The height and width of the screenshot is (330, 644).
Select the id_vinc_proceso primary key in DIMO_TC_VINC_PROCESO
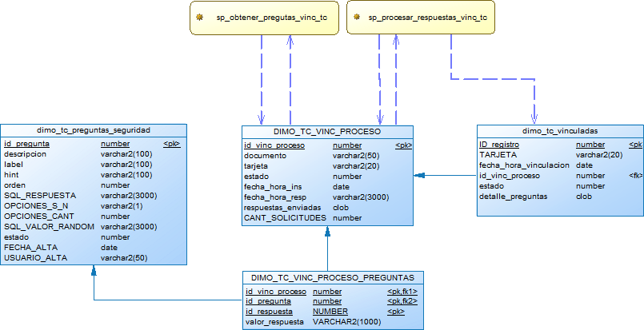click(274, 145)
